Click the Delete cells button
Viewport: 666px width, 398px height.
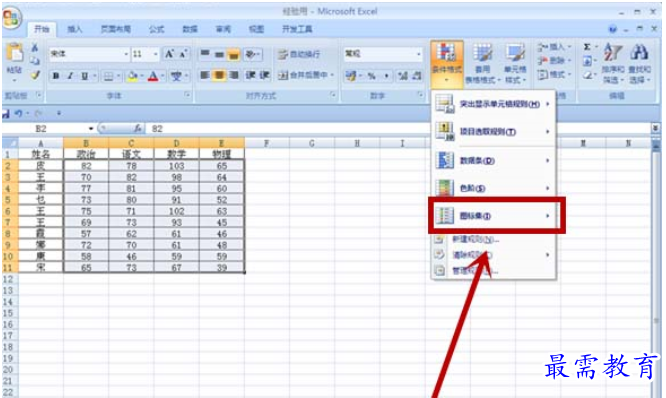[553, 61]
